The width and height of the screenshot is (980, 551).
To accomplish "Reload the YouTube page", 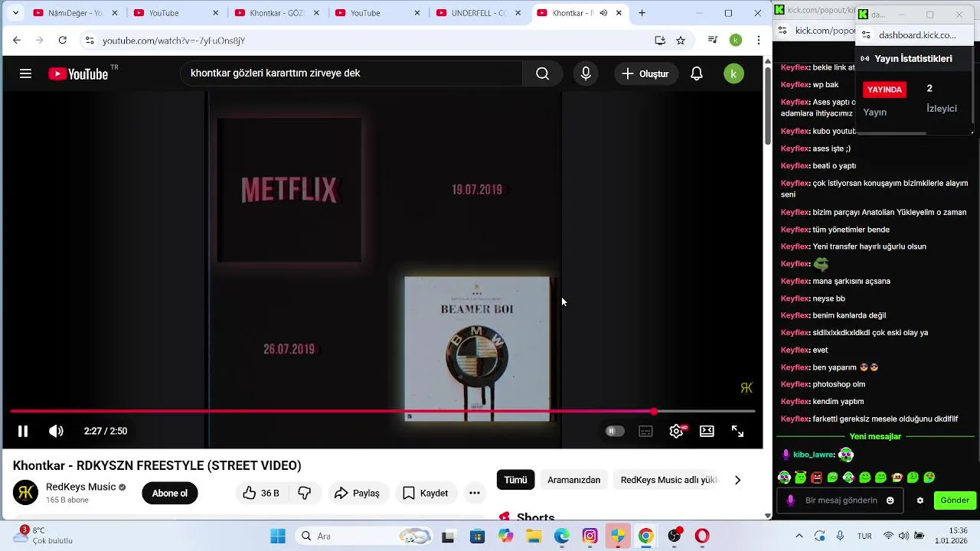I will 63,40.
